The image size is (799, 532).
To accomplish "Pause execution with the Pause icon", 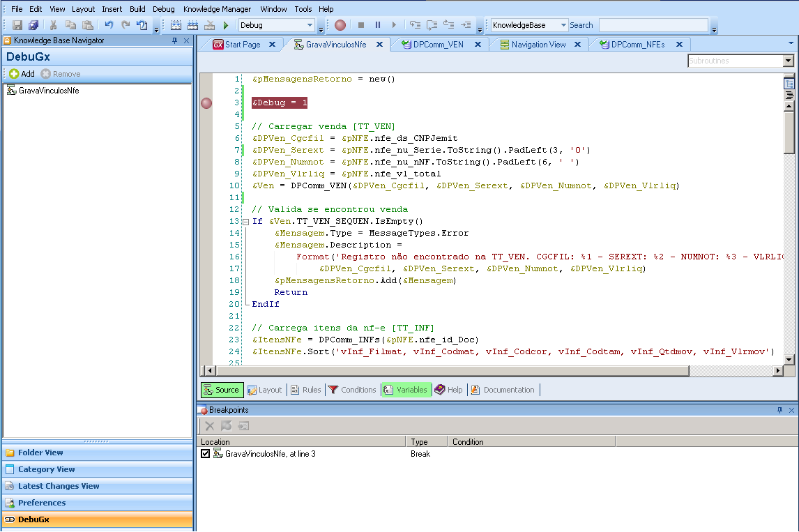I will pyautogui.click(x=378, y=25).
